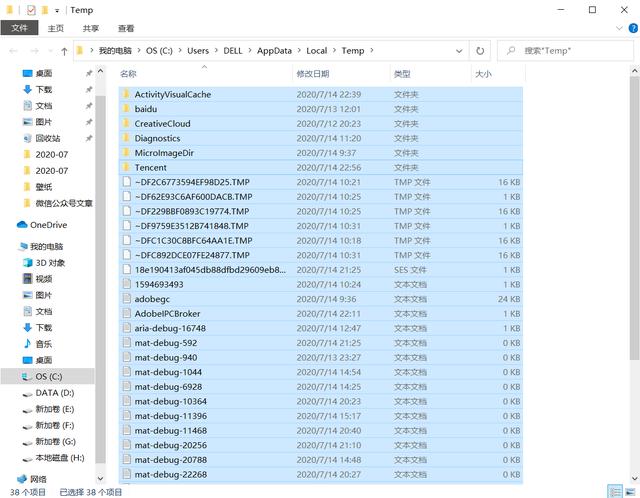The width and height of the screenshot is (640, 498).
Task: Select the Tencent folder icon
Action: tap(126, 167)
